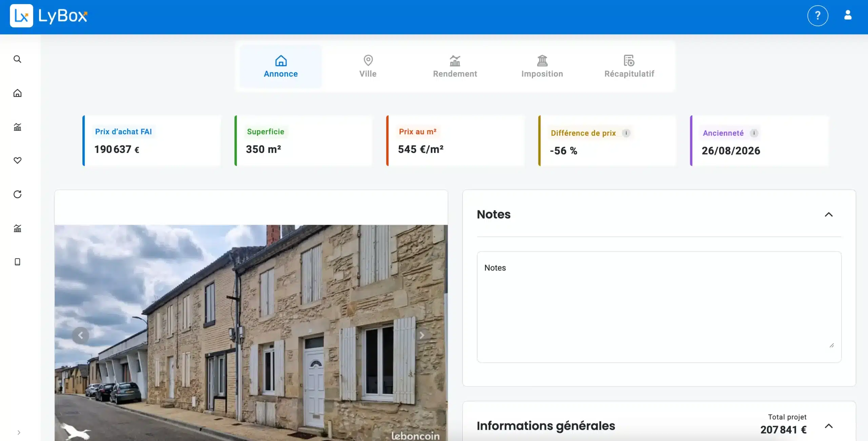
Task: Open the mobile device icon in sidebar
Action: [17, 262]
